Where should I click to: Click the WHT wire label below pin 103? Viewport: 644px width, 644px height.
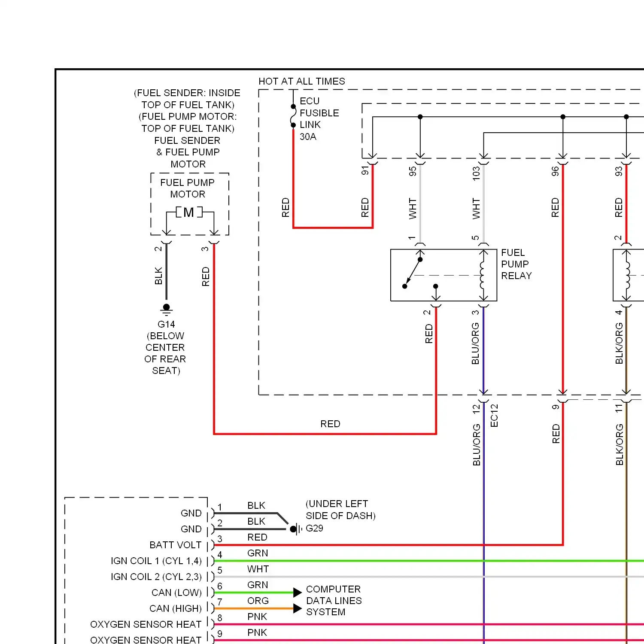click(x=476, y=209)
